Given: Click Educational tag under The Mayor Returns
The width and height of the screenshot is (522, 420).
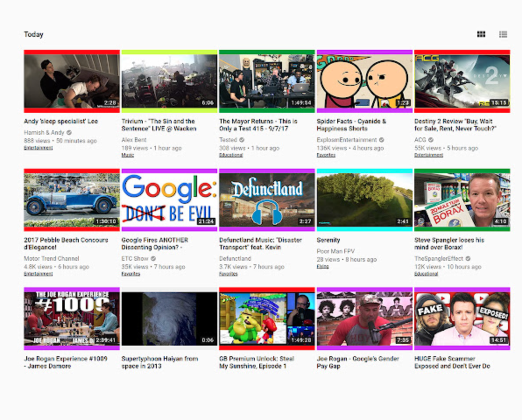Looking at the screenshot, I should click(231, 155).
